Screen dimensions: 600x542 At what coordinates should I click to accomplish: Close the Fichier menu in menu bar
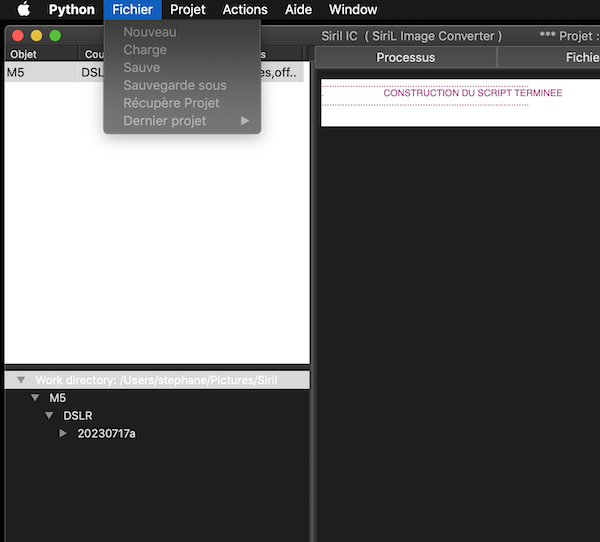[x=132, y=10]
